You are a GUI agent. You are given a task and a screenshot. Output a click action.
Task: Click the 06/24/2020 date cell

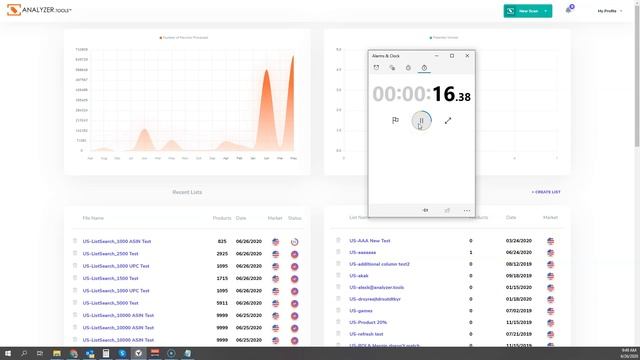[518, 252]
